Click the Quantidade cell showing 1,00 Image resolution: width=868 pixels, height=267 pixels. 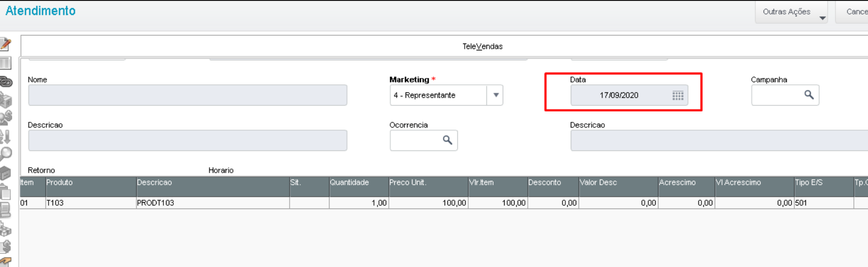coord(358,203)
